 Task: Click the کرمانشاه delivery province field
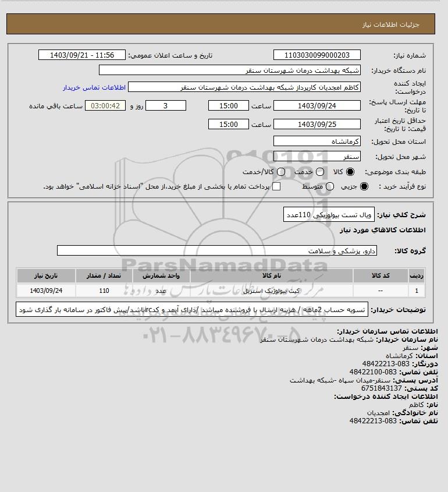click(x=317, y=141)
